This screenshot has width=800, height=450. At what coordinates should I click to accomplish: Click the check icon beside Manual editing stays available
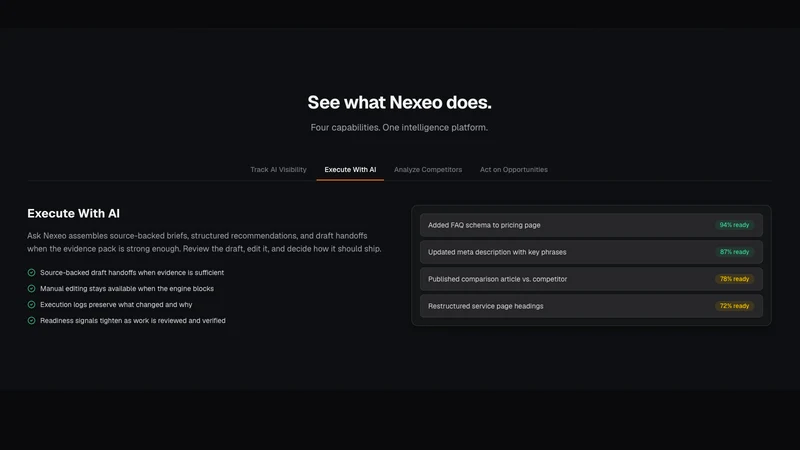click(31, 288)
